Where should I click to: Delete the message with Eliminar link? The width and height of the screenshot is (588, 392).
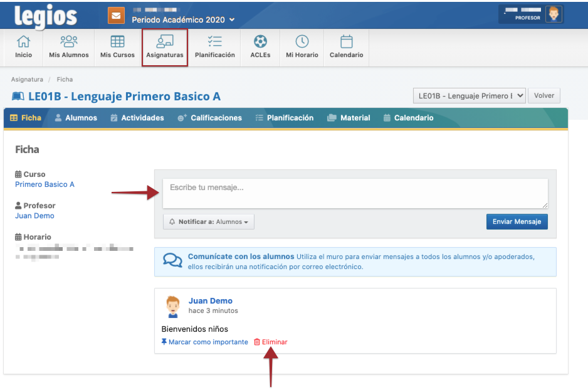[271, 342]
